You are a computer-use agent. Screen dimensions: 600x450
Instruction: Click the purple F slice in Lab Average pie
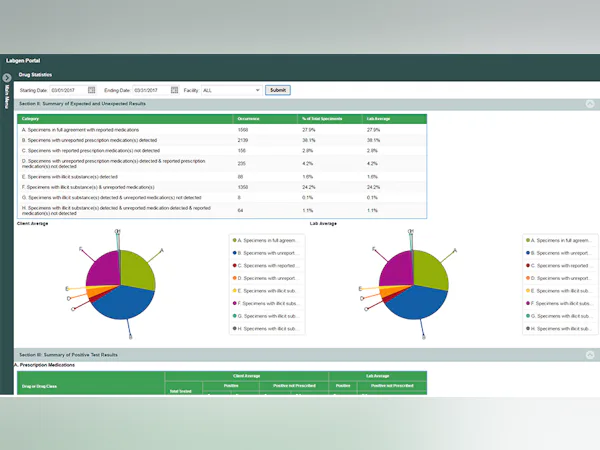tap(396, 268)
